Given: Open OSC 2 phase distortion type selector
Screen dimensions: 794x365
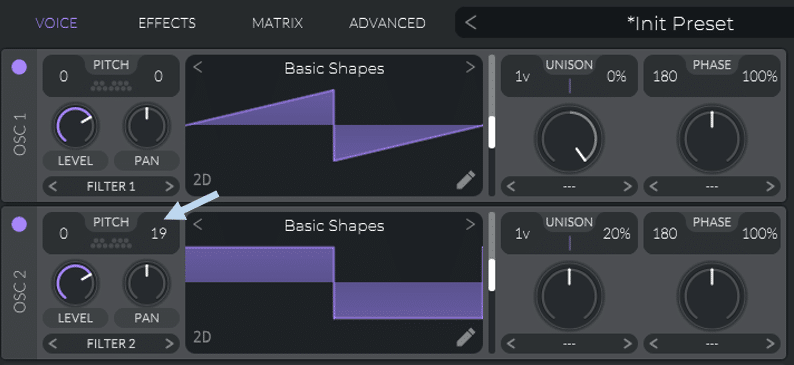Looking at the screenshot, I should [x=712, y=344].
